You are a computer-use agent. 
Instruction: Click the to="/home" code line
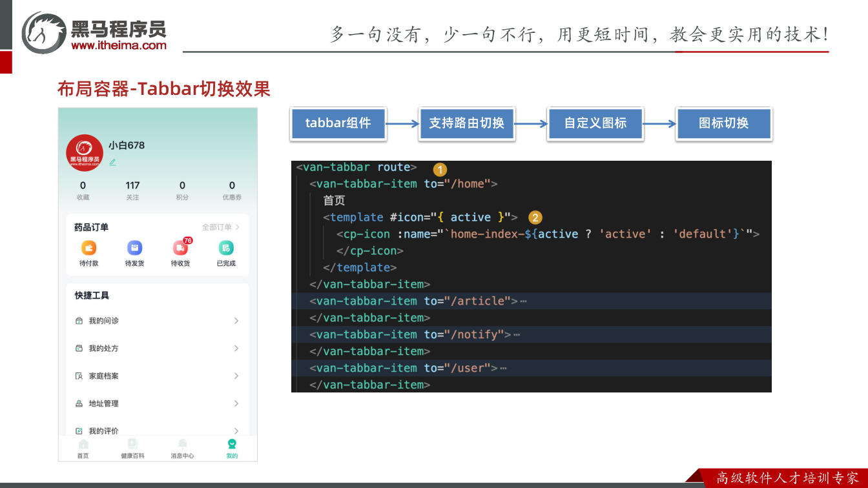(x=404, y=184)
